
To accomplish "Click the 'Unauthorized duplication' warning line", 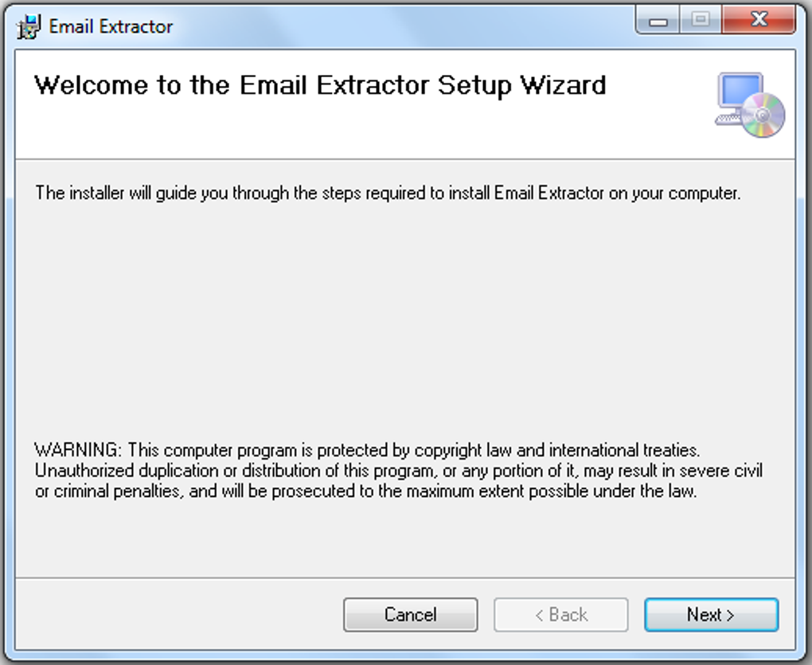I will [x=398, y=471].
